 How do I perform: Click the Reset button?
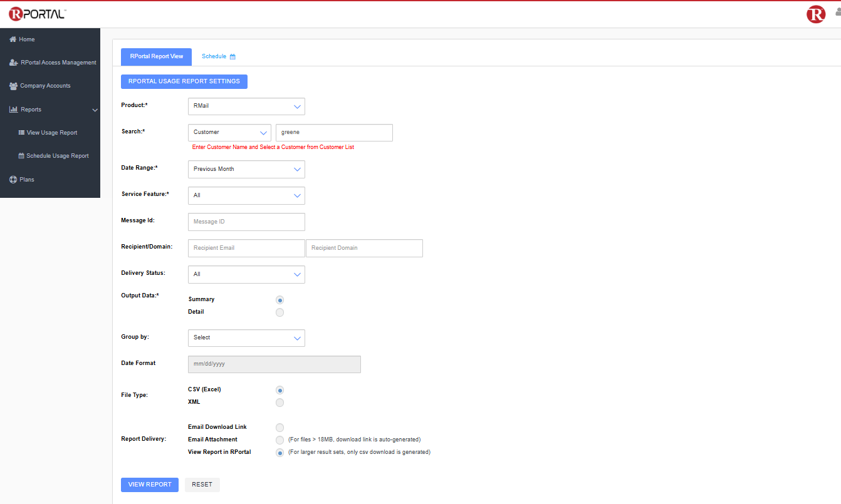coord(202,485)
